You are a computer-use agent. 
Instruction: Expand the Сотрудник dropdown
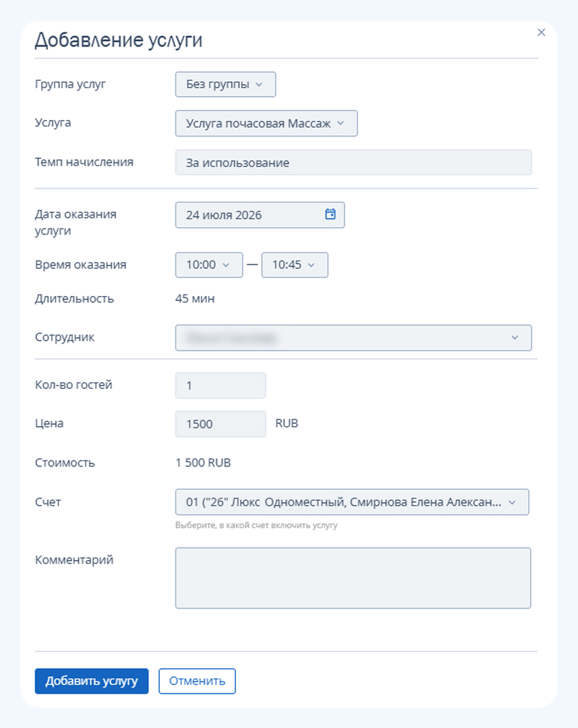click(353, 338)
